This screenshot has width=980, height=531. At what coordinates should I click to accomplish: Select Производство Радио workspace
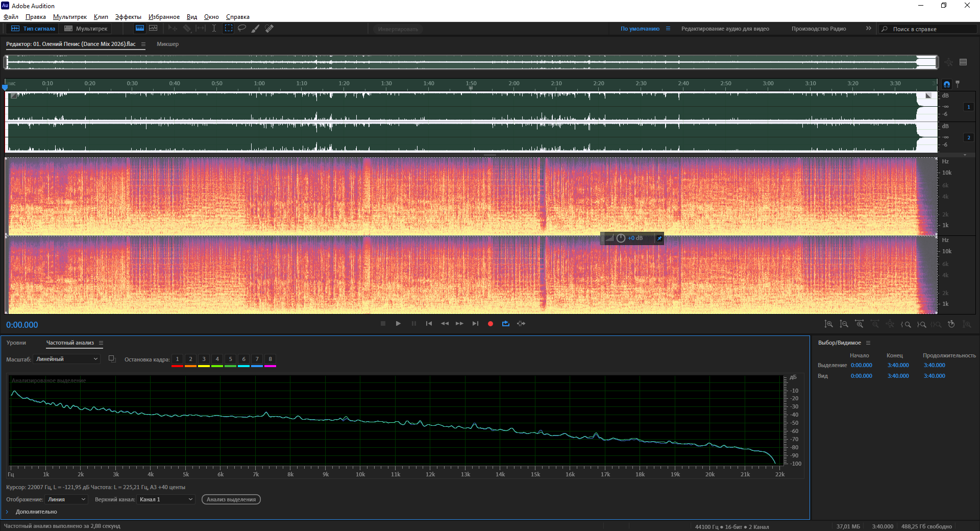click(x=819, y=29)
